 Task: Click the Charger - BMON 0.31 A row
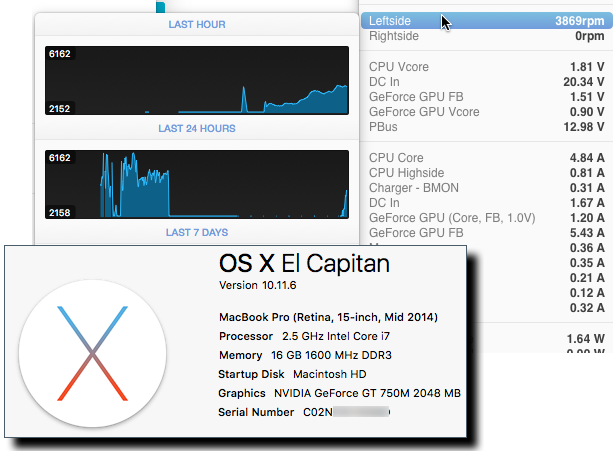pos(486,188)
